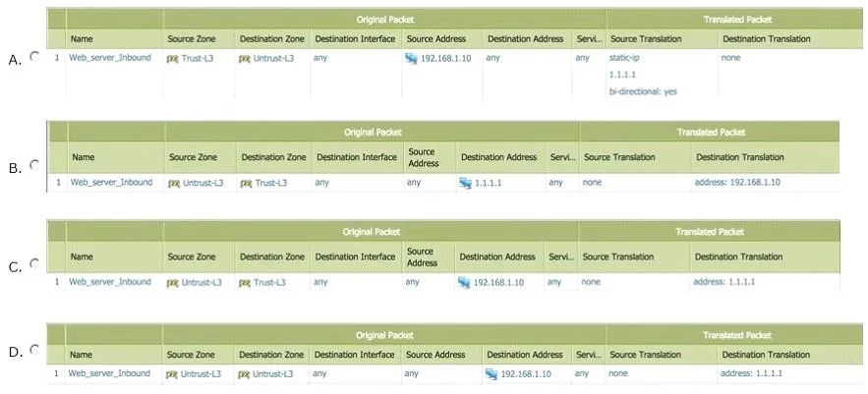Select radio button for option A
Screen dimensions: 868x394
34,56
